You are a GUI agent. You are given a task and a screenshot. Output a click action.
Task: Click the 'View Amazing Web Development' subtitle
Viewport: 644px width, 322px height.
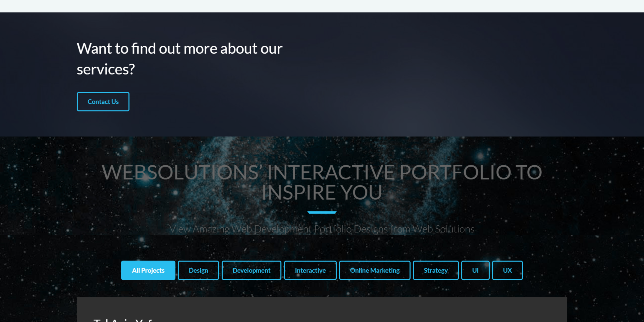[321, 229]
